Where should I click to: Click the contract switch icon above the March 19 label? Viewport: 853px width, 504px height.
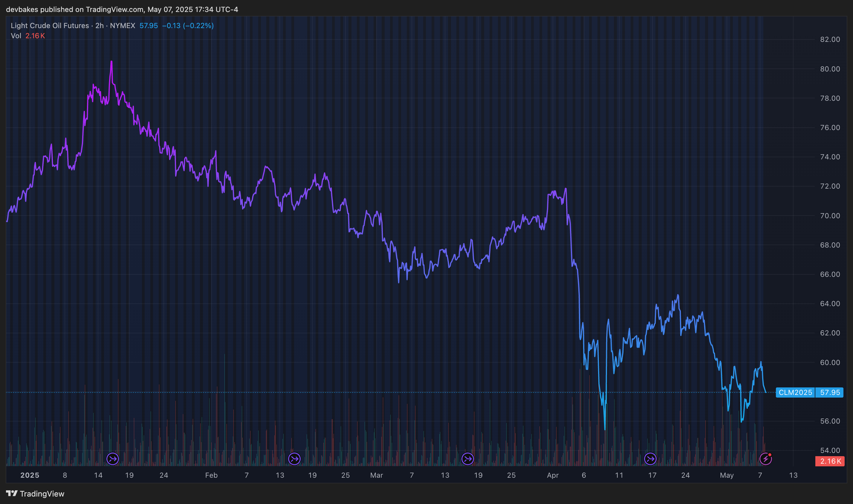[468, 459]
